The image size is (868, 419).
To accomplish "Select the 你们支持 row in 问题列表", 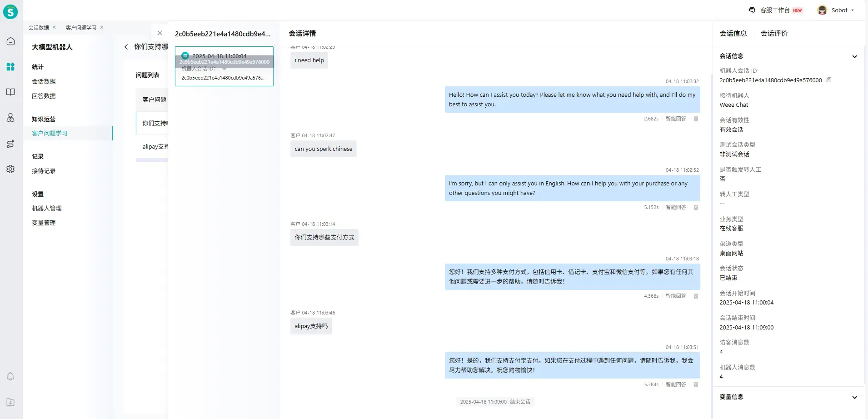I will coord(152,123).
